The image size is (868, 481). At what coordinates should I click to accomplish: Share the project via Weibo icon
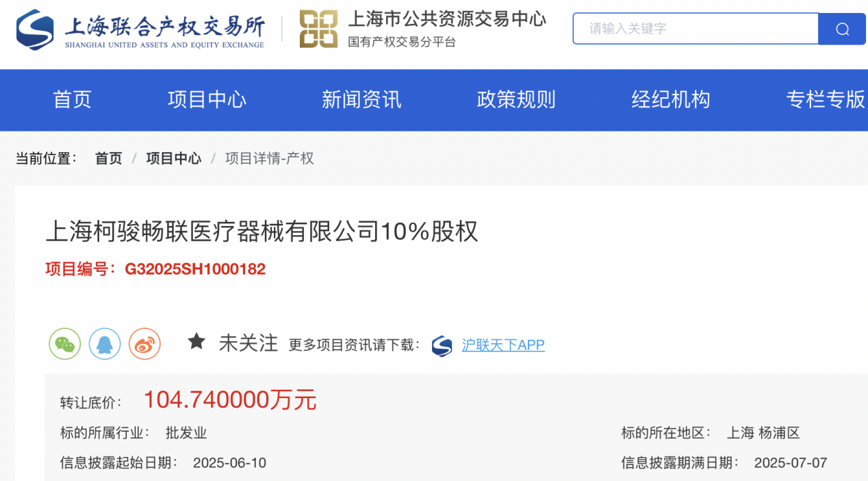144,344
